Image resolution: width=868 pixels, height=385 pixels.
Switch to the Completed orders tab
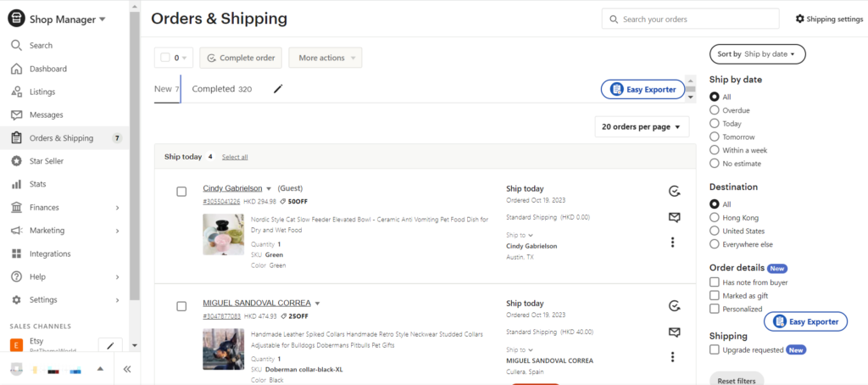pos(221,89)
